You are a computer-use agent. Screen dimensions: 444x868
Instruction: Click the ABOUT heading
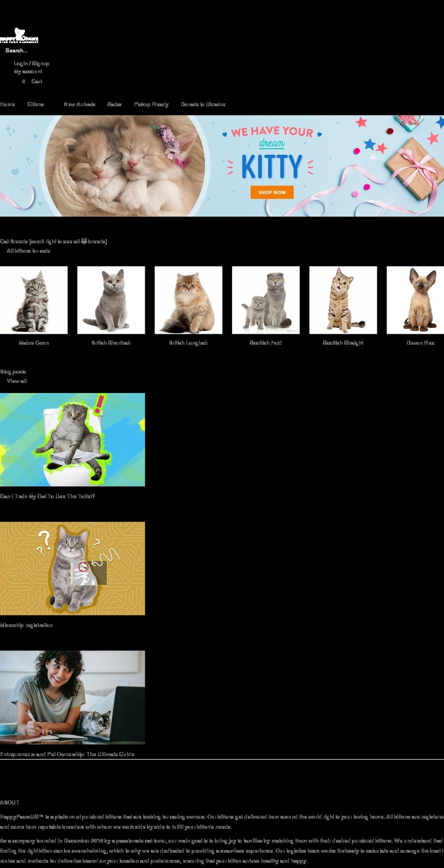point(10,802)
